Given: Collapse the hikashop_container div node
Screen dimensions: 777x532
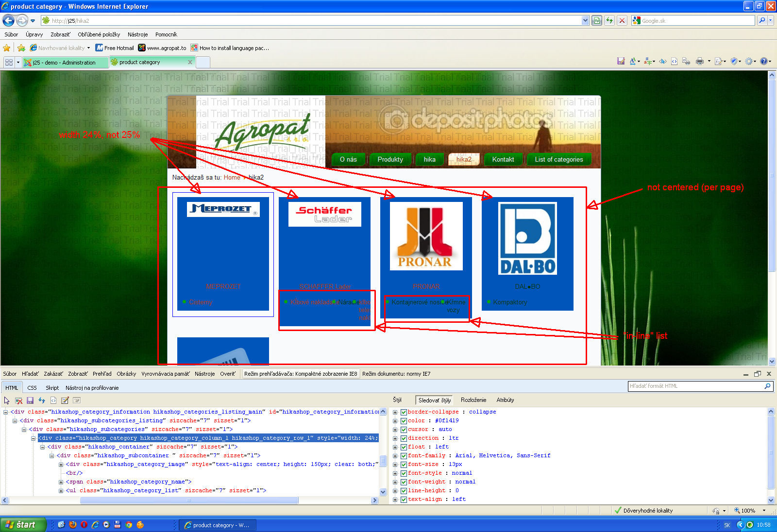Looking at the screenshot, I should coord(43,447).
